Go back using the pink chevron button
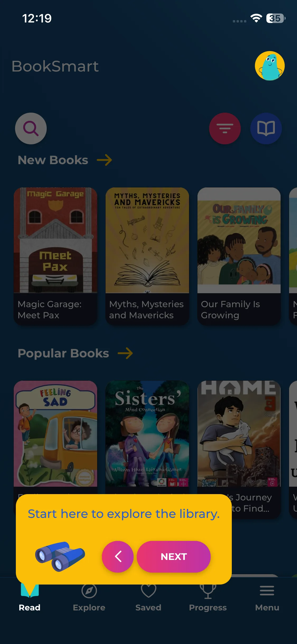Image resolution: width=297 pixels, height=644 pixels. click(x=118, y=556)
